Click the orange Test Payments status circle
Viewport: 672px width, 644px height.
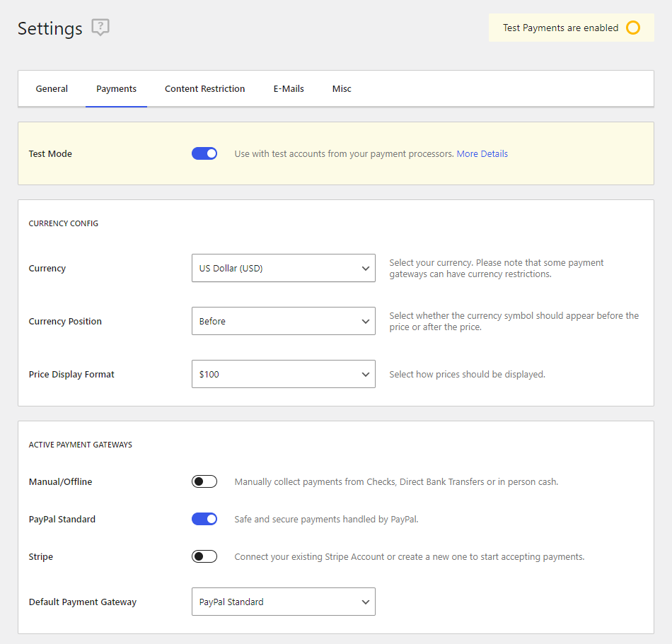[632, 28]
